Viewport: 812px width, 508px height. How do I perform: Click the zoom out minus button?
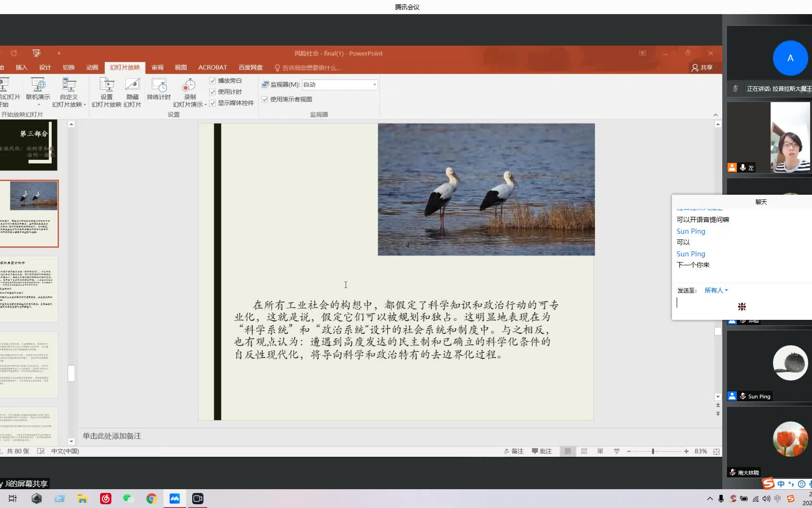[629, 451]
